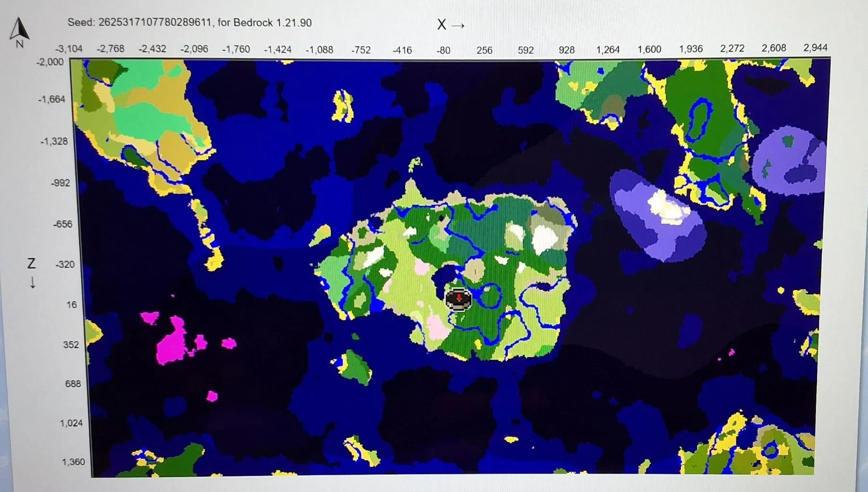868x492 pixels.
Task: Click the round purple ocean region at the upper right
Action: click(x=788, y=161)
